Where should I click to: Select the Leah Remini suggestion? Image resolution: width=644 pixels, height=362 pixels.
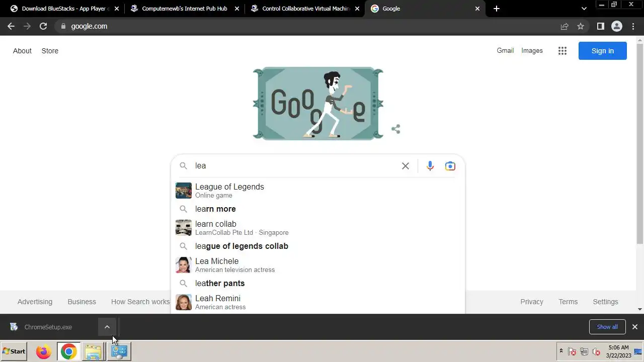(x=318, y=302)
